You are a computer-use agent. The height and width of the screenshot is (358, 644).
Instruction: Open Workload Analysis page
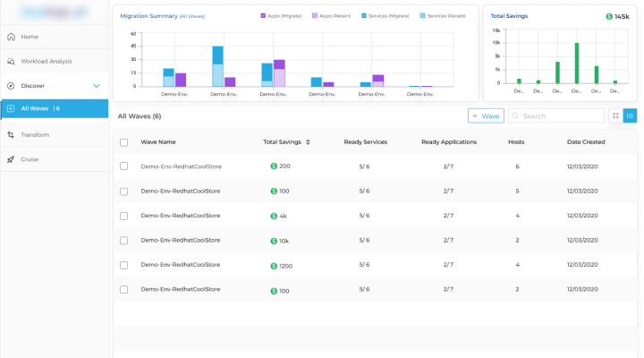coord(46,62)
